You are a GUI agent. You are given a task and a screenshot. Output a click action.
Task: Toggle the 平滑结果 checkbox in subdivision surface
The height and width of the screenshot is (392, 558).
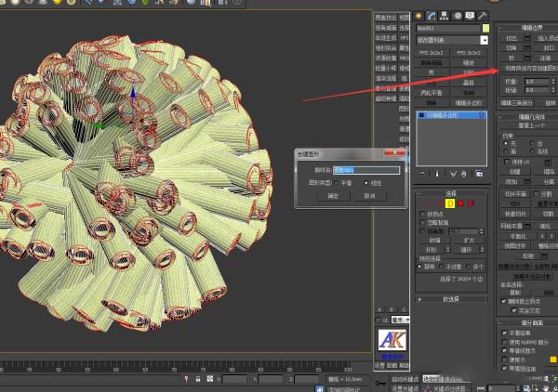[504, 333]
